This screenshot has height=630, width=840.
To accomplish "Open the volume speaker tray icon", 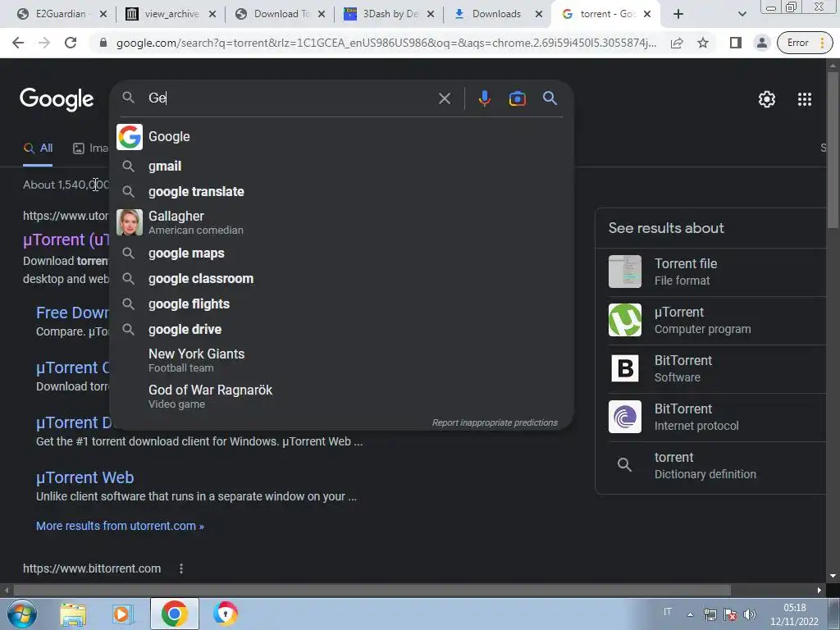I will tap(750, 614).
